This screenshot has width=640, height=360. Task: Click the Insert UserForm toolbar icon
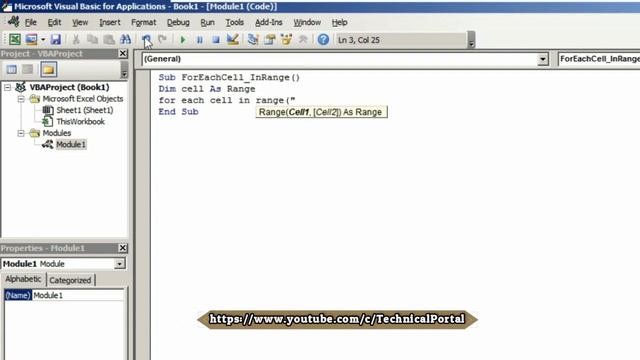coord(31,40)
